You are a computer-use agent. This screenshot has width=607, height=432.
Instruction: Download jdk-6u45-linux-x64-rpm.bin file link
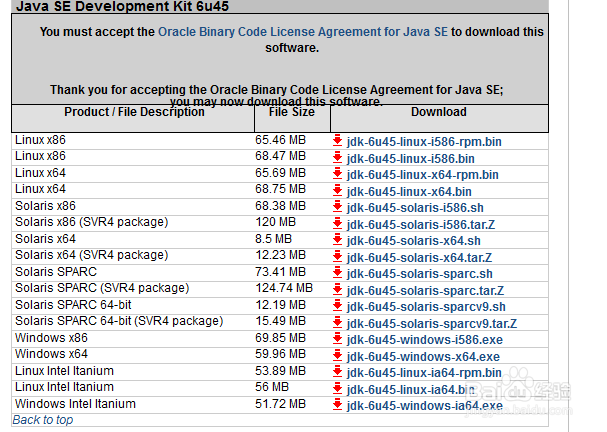tap(422, 175)
